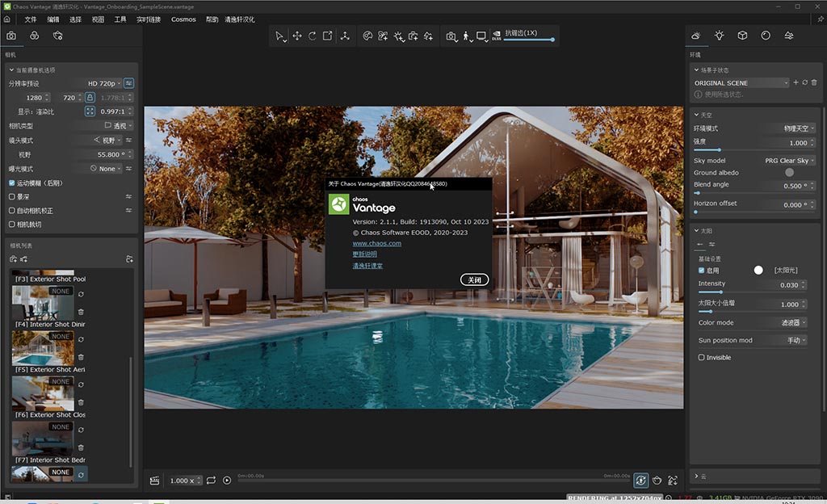827x504 pixels.
Task: Open the Cosmos menu
Action: click(183, 19)
